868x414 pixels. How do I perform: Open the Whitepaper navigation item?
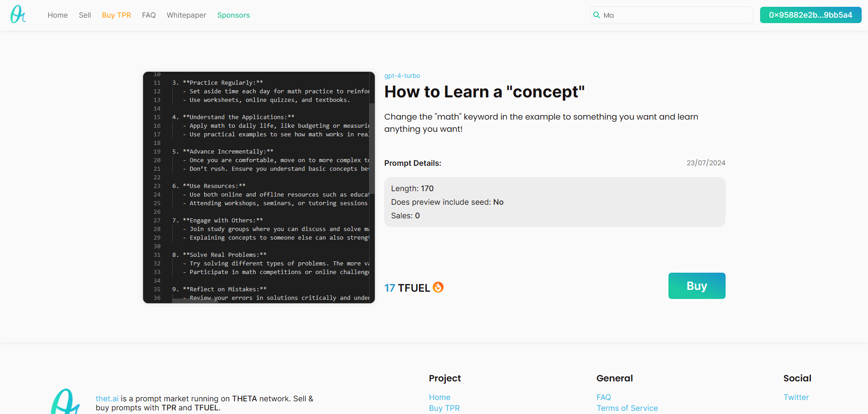point(186,15)
